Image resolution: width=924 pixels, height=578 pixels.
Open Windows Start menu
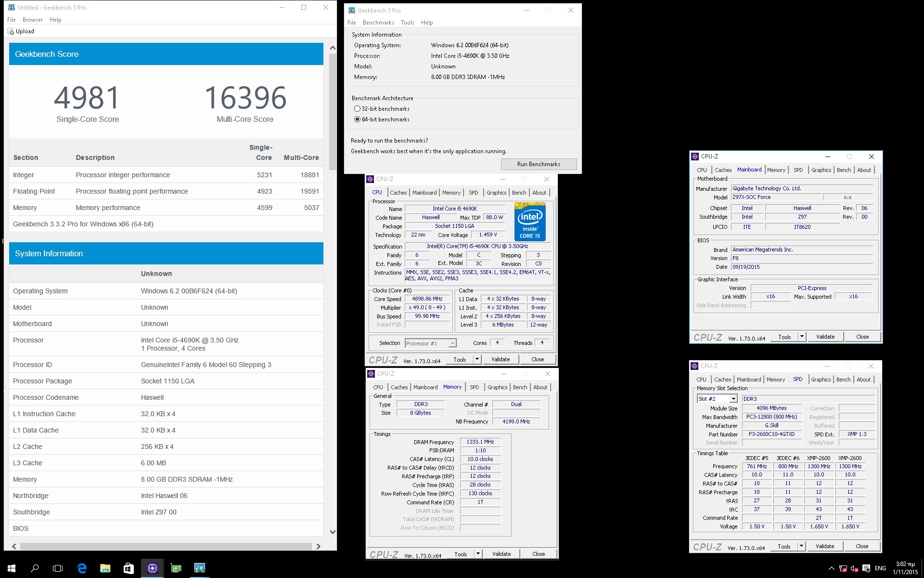[x=12, y=568]
